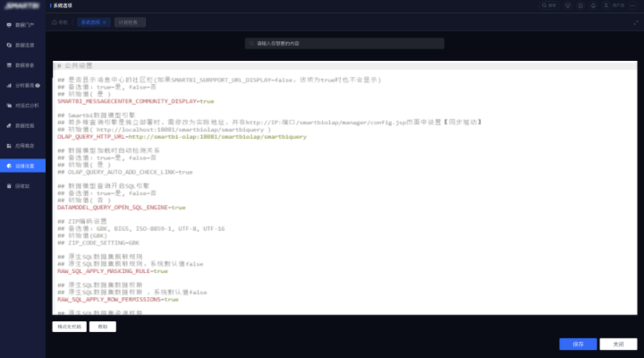
Task: Open 回收站 in the sidebar
Action: click(24, 186)
